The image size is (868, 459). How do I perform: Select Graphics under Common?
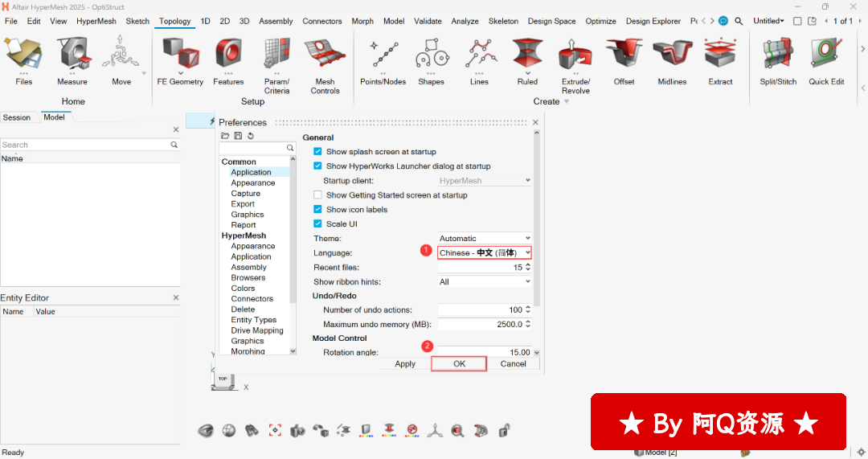[x=248, y=215]
